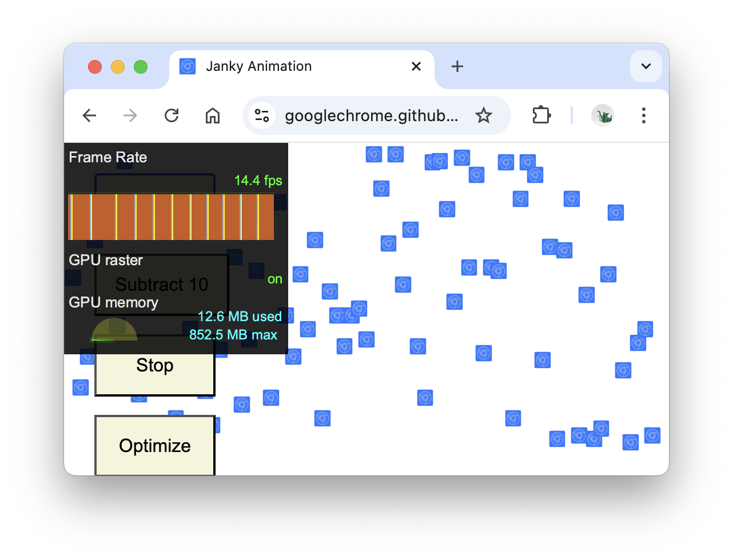
Task: Expand the tab search chevron
Action: coord(646,66)
